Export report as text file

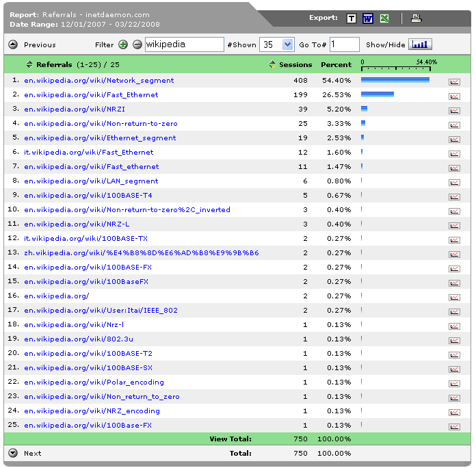click(351, 18)
